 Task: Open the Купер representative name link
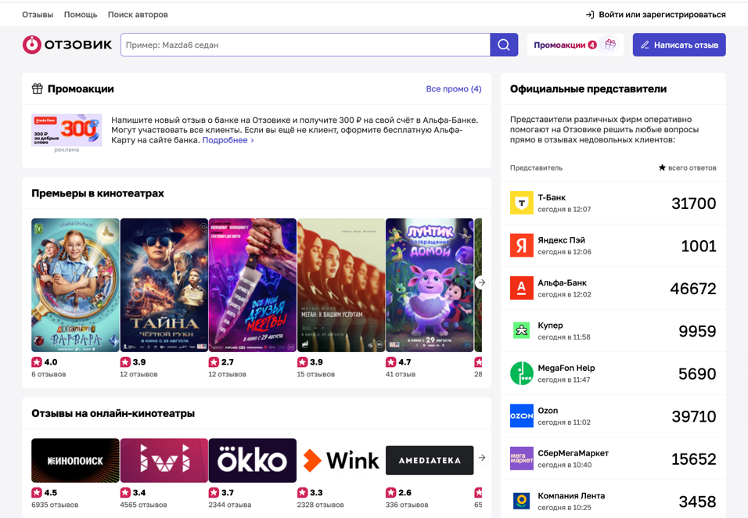click(550, 325)
